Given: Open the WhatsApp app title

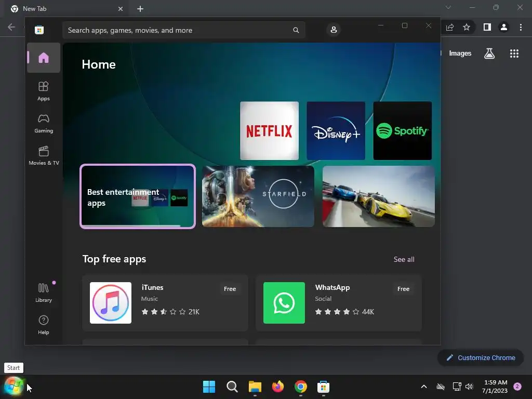Looking at the screenshot, I should coord(332,287).
